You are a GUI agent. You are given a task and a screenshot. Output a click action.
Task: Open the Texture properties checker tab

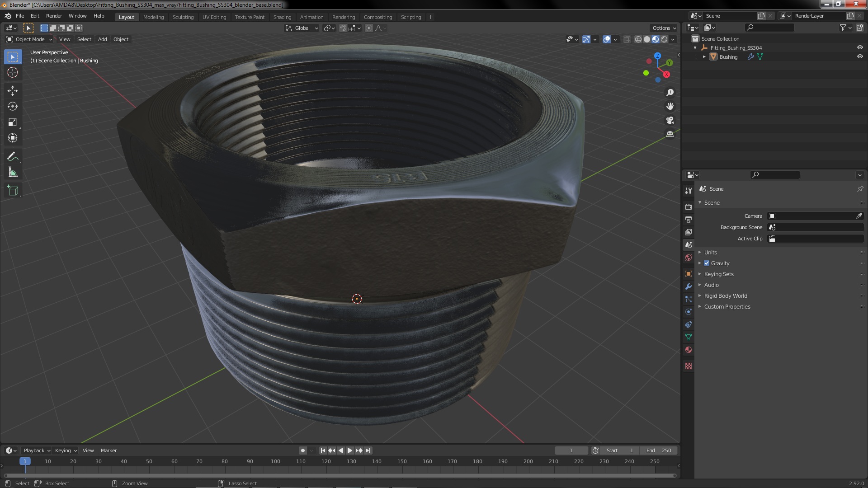(689, 366)
